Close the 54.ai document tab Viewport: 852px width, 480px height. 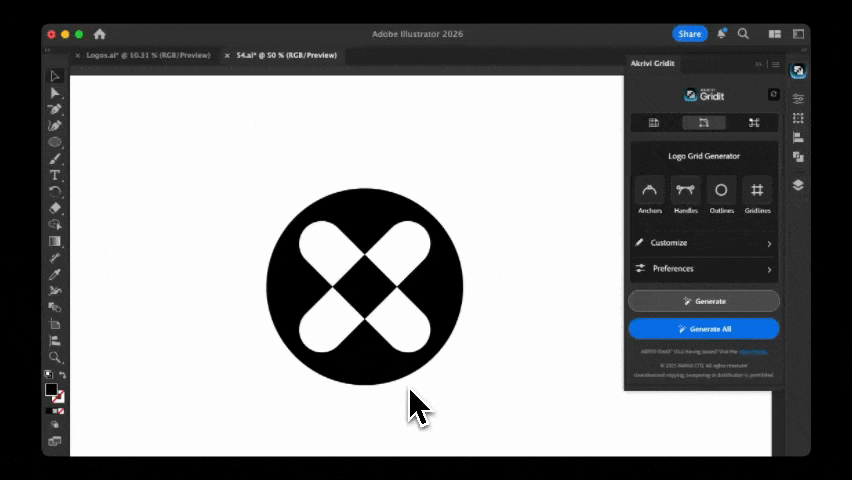[227, 55]
